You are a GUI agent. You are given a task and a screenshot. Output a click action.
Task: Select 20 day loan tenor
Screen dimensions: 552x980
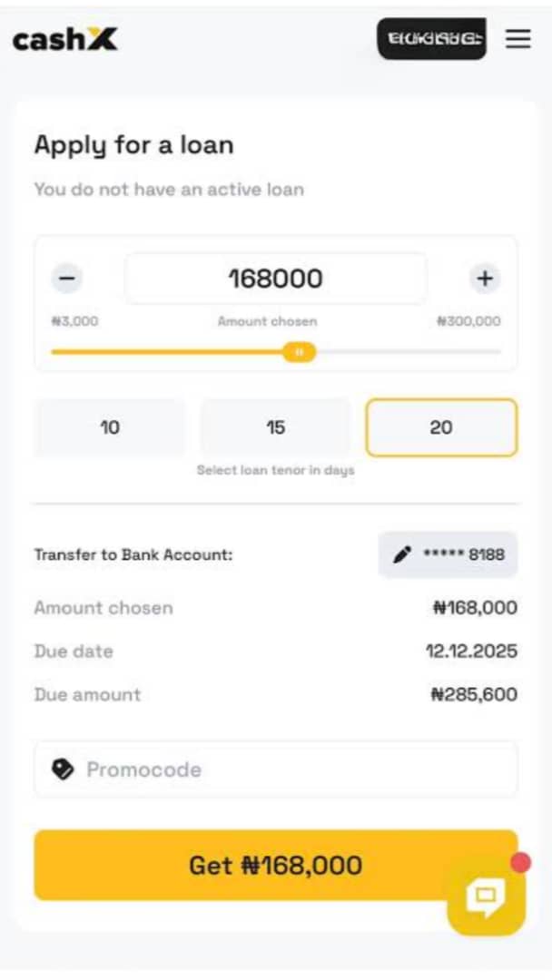pos(441,427)
